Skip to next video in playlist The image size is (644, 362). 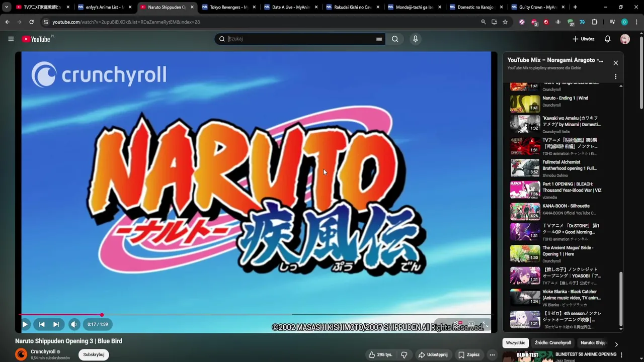[56, 324]
